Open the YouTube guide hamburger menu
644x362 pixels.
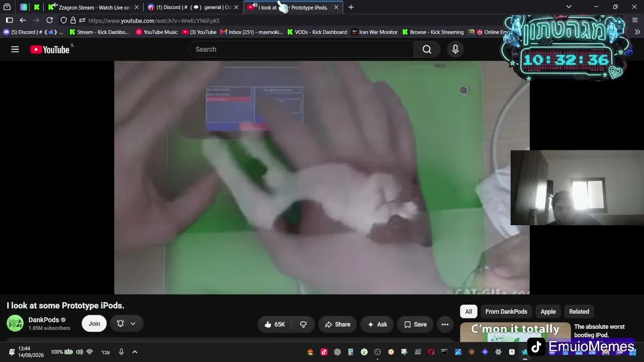pos(15,49)
